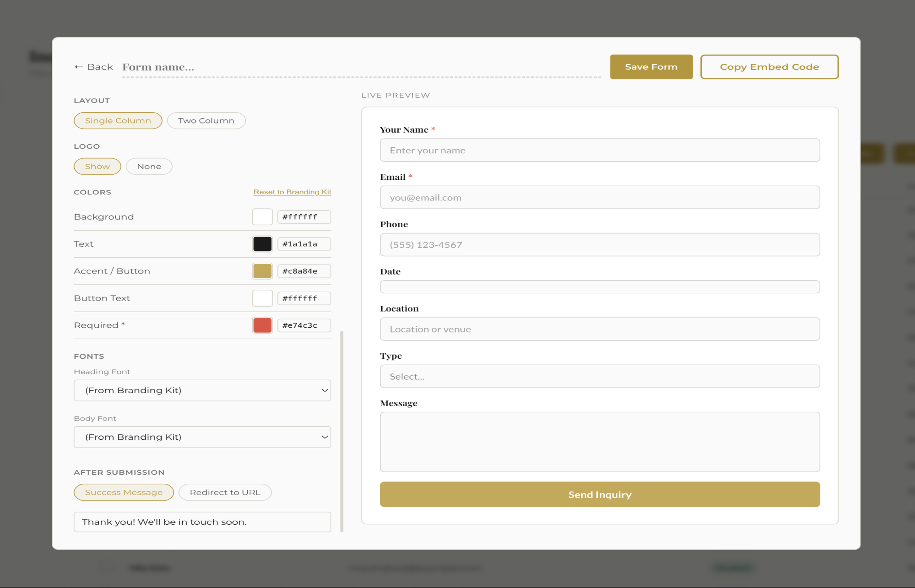Open the Type select in the live preview
This screenshot has width=915, height=588.
pyautogui.click(x=600, y=376)
